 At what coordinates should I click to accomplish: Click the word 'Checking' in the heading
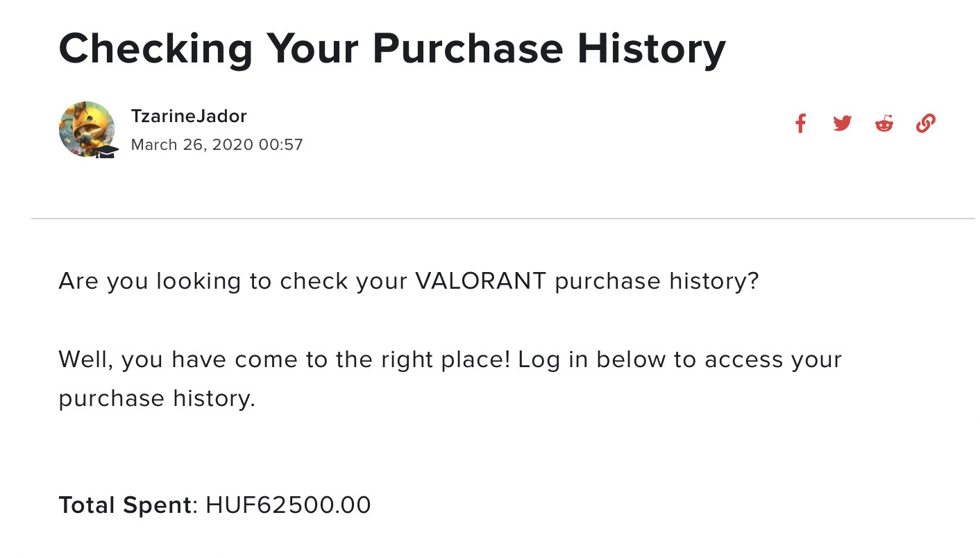156,48
